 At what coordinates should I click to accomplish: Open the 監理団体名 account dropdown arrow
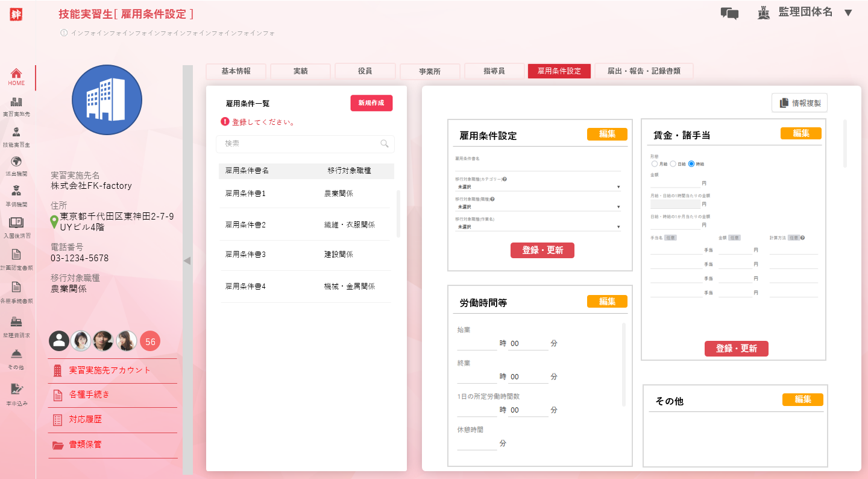point(848,13)
